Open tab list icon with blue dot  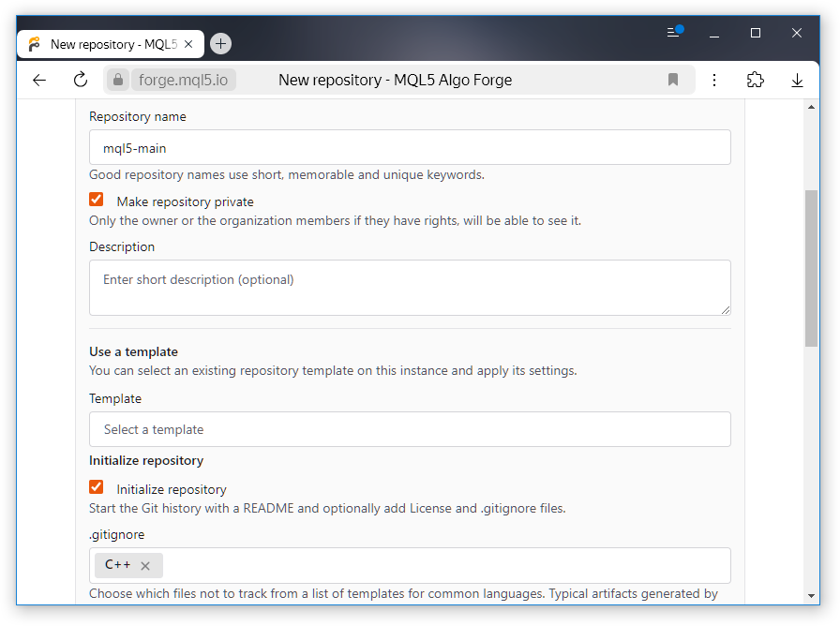coord(674,32)
